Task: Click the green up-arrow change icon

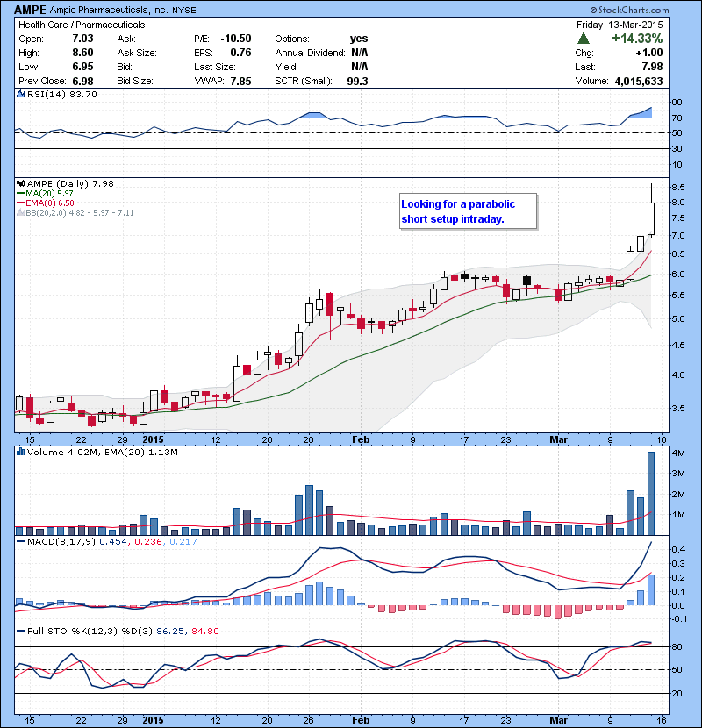Action: click(583, 38)
